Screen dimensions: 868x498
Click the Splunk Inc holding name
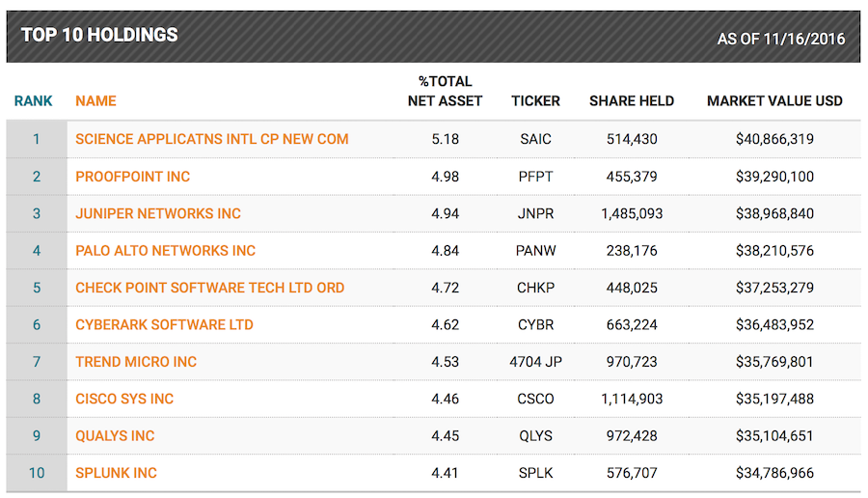pos(116,473)
